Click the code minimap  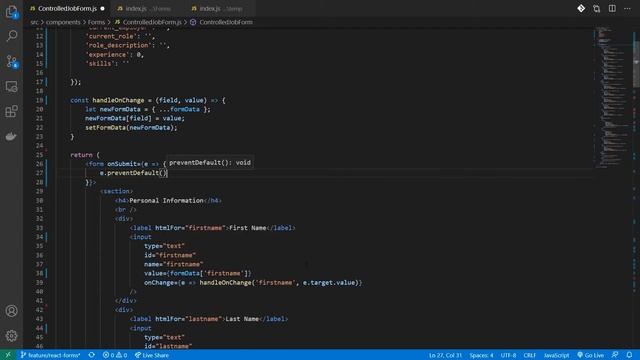[x=611, y=98]
